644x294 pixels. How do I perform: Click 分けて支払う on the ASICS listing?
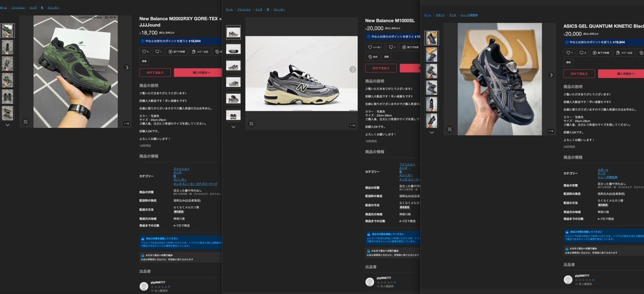(579, 74)
